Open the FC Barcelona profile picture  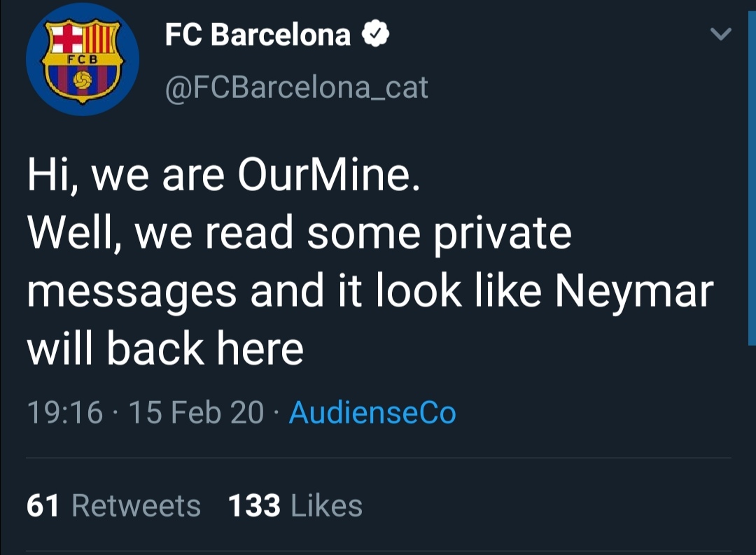tap(83, 59)
